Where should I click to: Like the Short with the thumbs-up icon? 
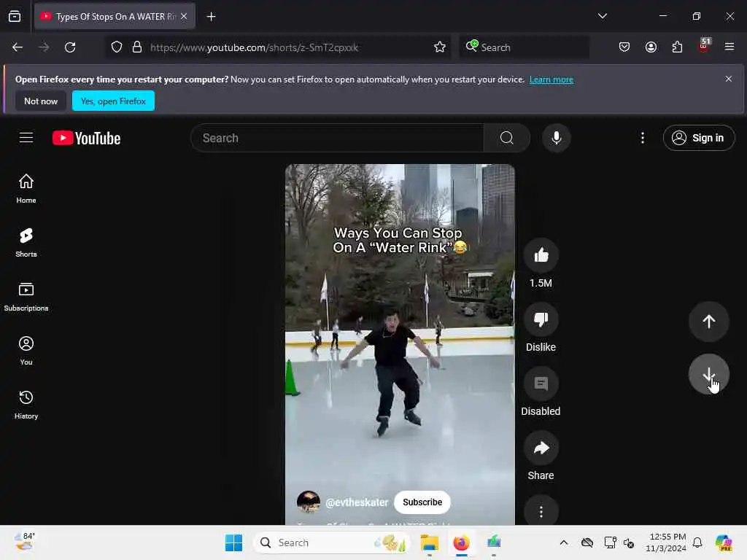pos(541,255)
